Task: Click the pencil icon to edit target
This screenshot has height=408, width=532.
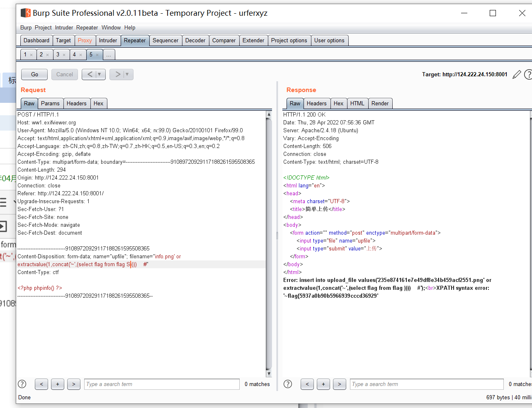Action: click(x=517, y=75)
